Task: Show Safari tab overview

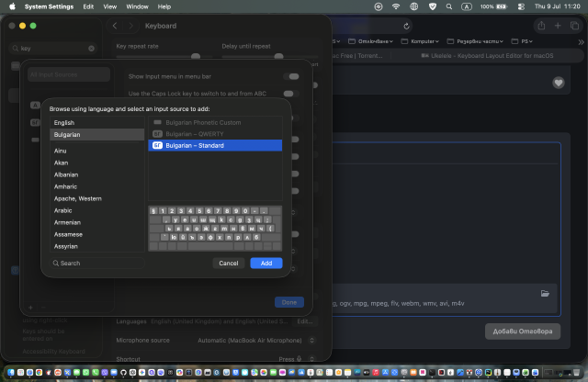Action: click(x=574, y=26)
